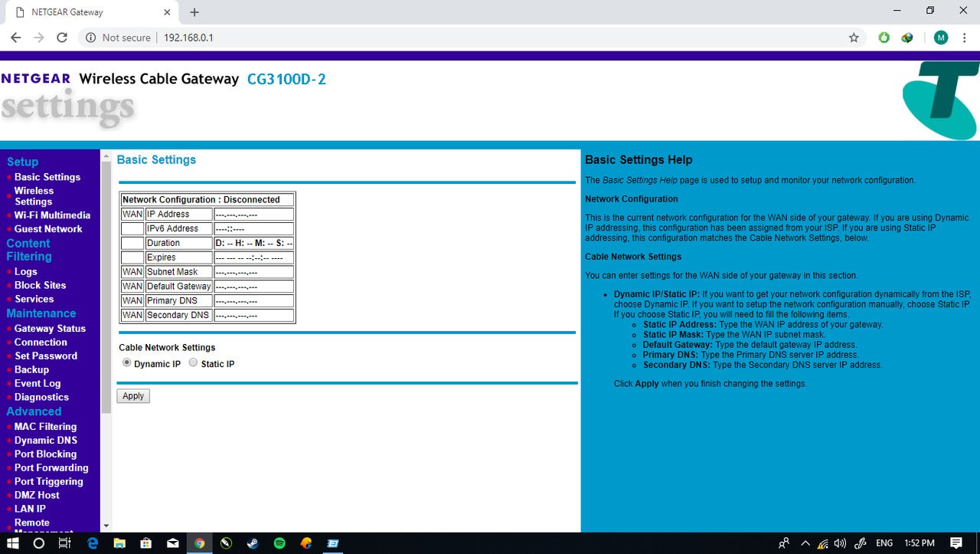Open Wireless Settings in sidebar
980x554 pixels.
(x=34, y=196)
